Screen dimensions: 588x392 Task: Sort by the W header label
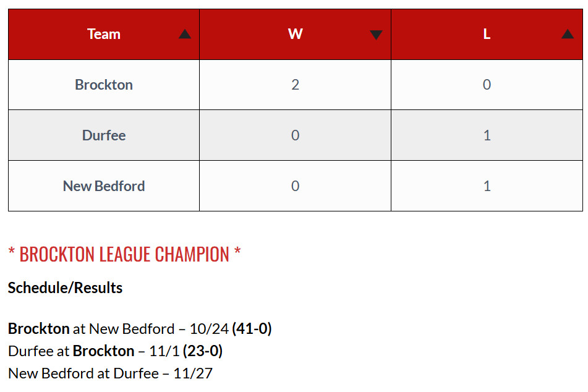point(295,35)
